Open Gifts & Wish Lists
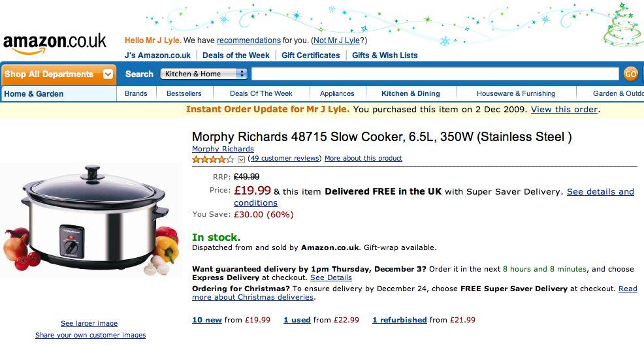The image size is (644, 346). [385, 55]
